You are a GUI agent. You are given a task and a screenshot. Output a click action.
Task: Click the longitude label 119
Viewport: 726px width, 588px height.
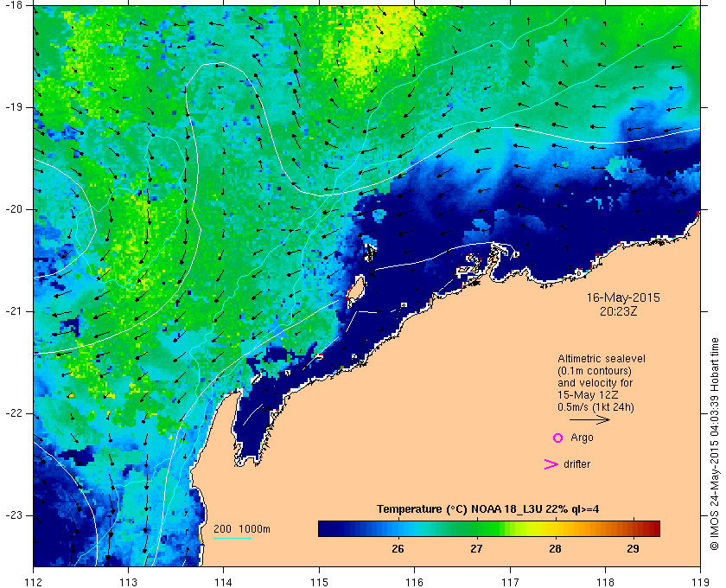pos(701,581)
